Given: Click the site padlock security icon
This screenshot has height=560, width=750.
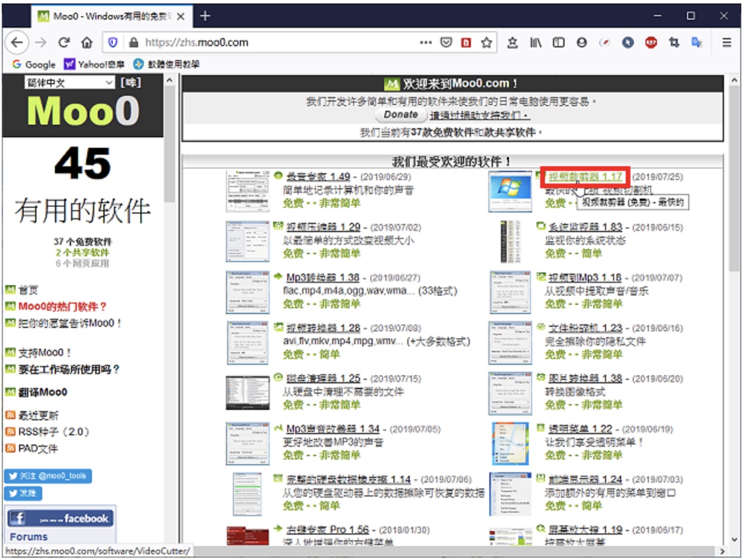Looking at the screenshot, I should click(x=133, y=42).
